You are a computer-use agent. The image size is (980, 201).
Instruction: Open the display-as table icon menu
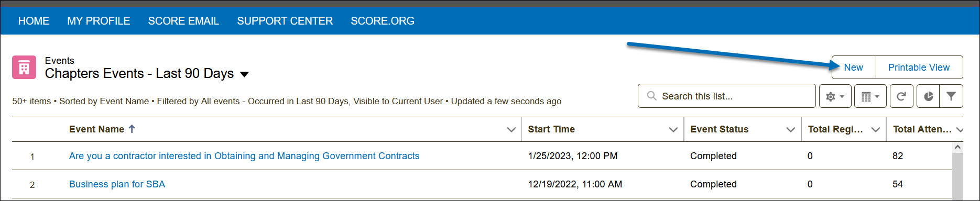(x=870, y=96)
